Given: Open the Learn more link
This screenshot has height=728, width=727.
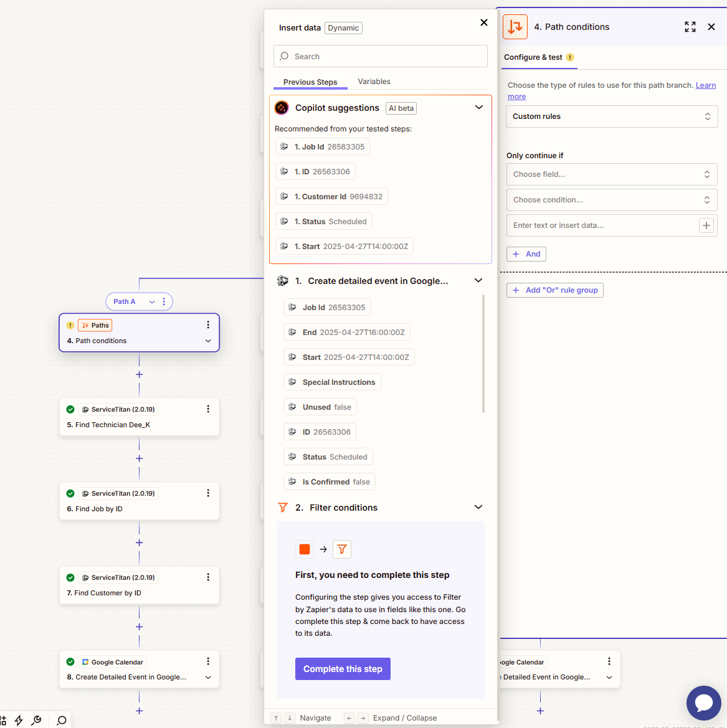Looking at the screenshot, I should click(x=705, y=85).
